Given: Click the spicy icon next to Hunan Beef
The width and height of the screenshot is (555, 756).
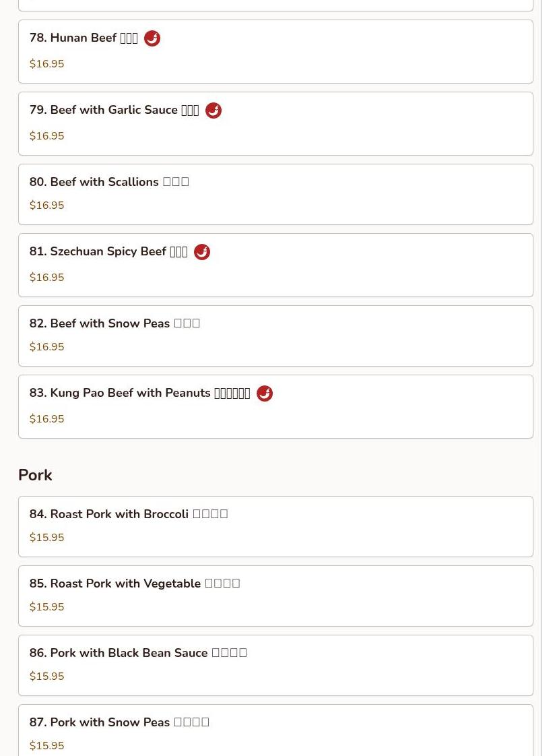Looking at the screenshot, I should (152, 38).
